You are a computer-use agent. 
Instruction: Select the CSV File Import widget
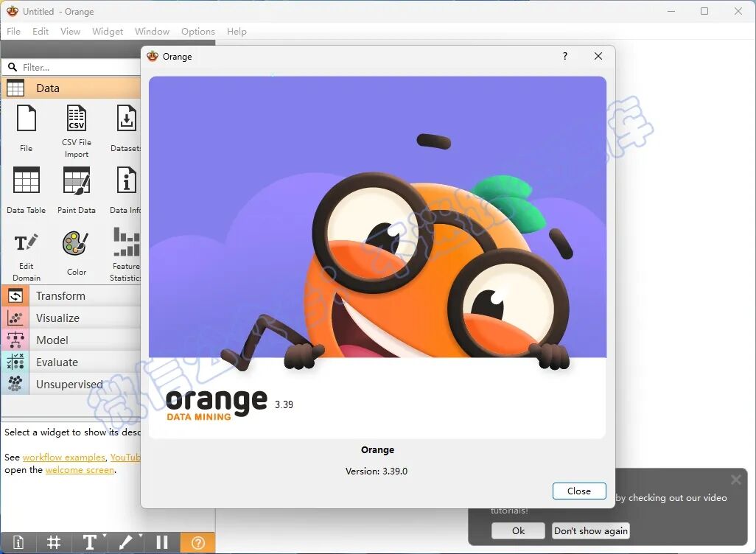(x=76, y=131)
